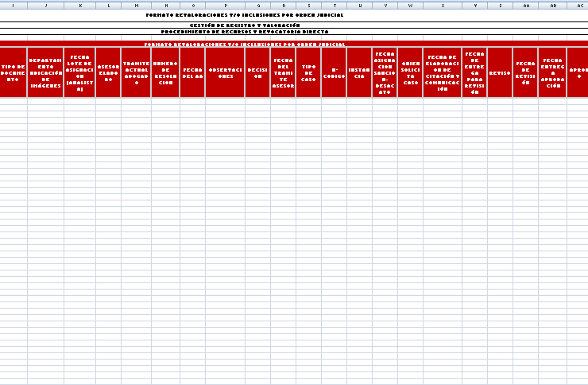
Task: Select column Q header
Action: click(x=258, y=6)
